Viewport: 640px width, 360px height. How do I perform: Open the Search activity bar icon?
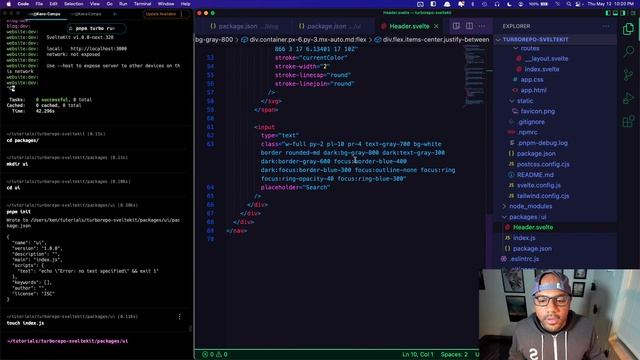tap(628, 52)
